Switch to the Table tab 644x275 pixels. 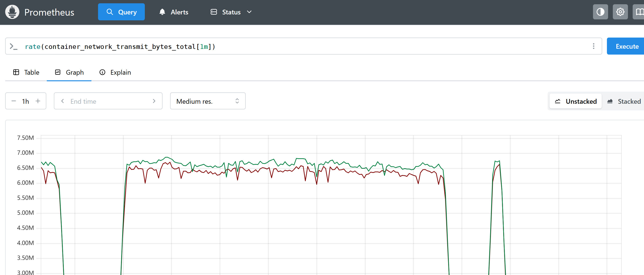point(26,73)
